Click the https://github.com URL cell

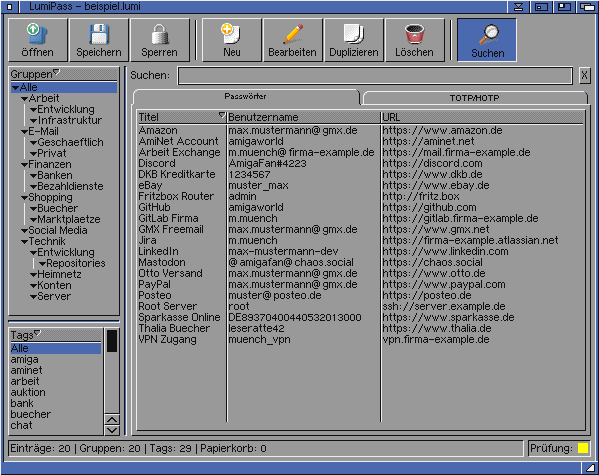429,208
